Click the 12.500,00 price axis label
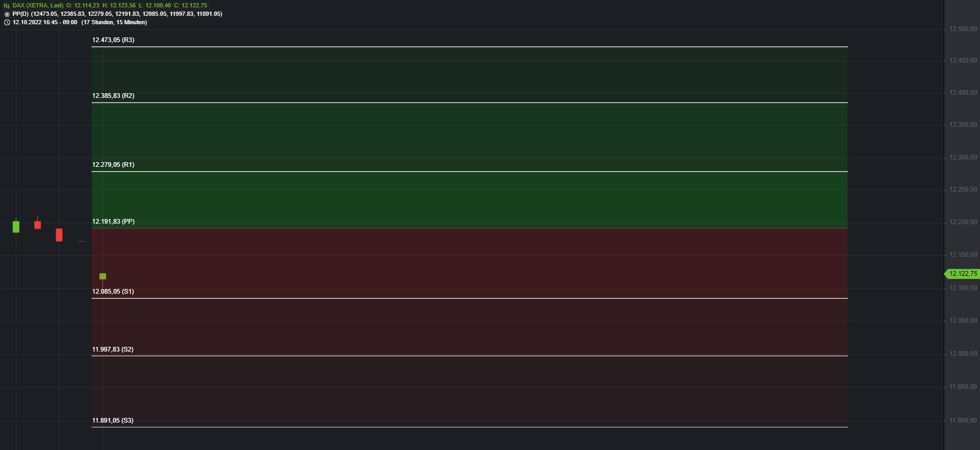Image resolution: width=980 pixels, height=450 pixels. (963, 29)
